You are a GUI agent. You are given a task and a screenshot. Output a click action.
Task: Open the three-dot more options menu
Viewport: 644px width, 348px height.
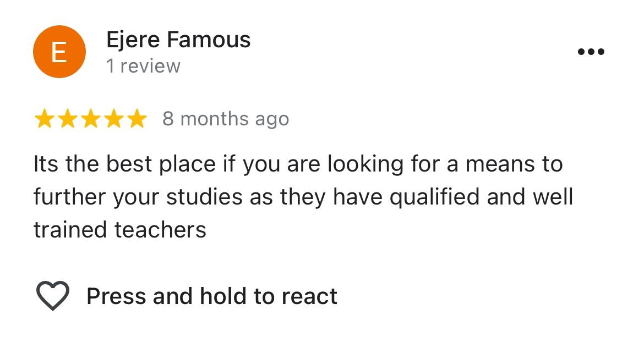591,52
